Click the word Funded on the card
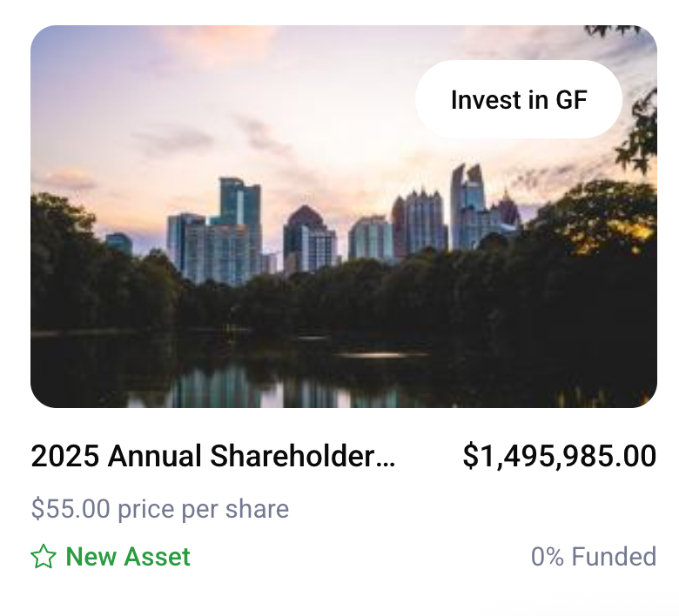 point(614,557)
